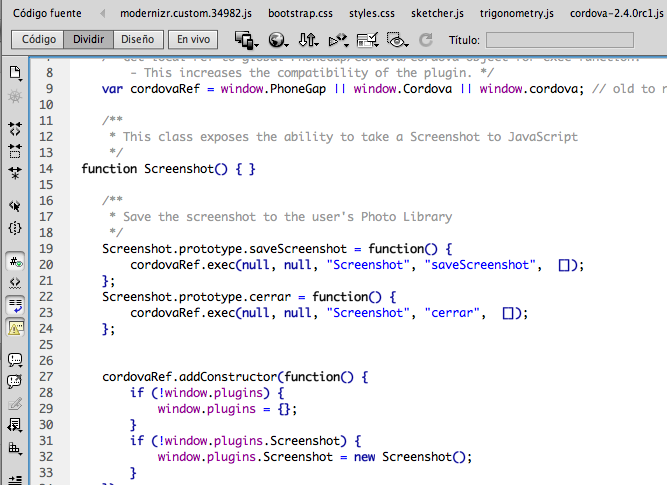This screenshot has height=485, width=667.
Task: Click the collapse selection icon
Action: pos(15,151)
